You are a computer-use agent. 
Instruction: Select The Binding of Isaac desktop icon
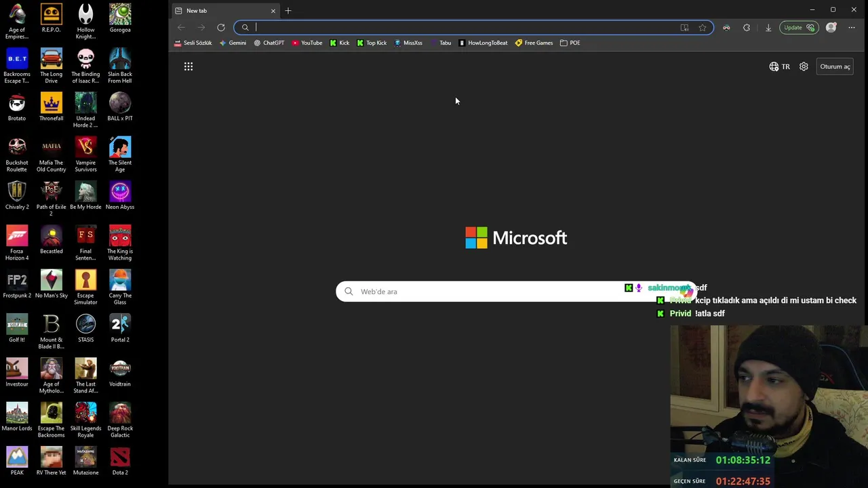[85, 66]
